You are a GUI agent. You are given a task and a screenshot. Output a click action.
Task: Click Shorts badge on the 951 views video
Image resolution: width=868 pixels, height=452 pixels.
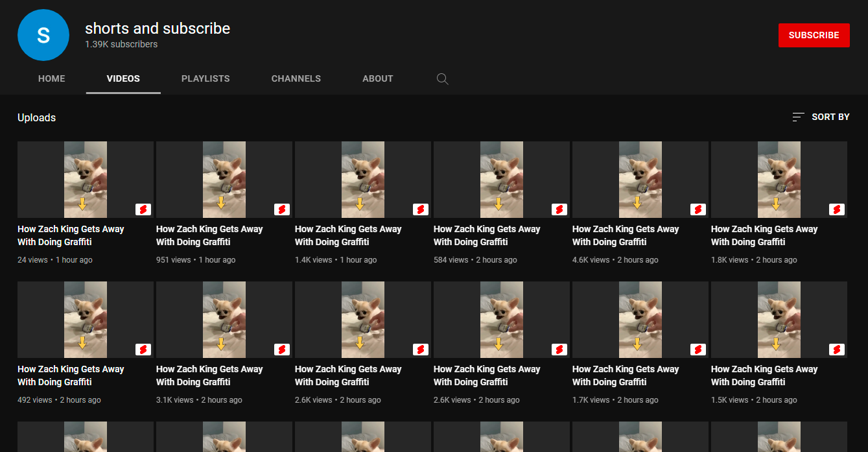[282, 209]
